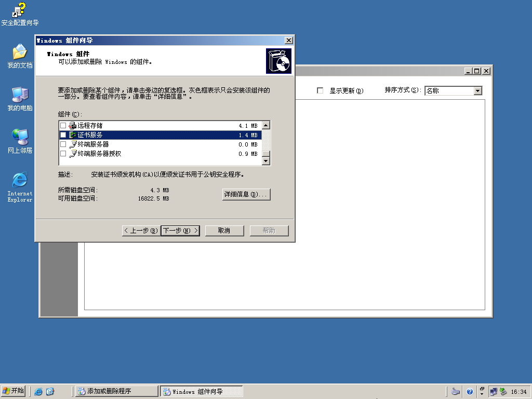
Task: Check the 证书服务 component checkbox
Action: point(63,135)
